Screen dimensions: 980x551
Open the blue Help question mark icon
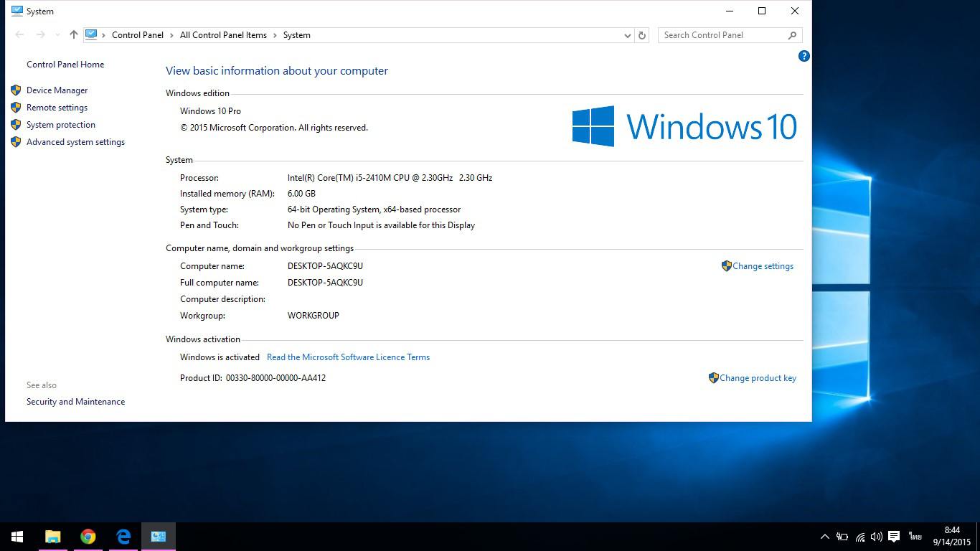tap(804, 56)
